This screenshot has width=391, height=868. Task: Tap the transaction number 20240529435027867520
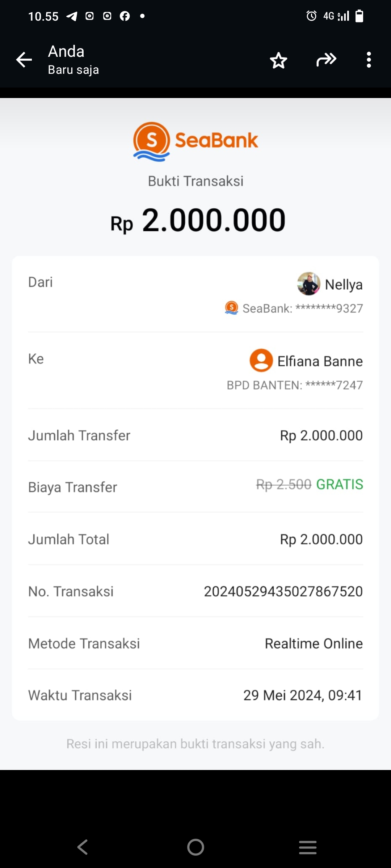[283, 592]
